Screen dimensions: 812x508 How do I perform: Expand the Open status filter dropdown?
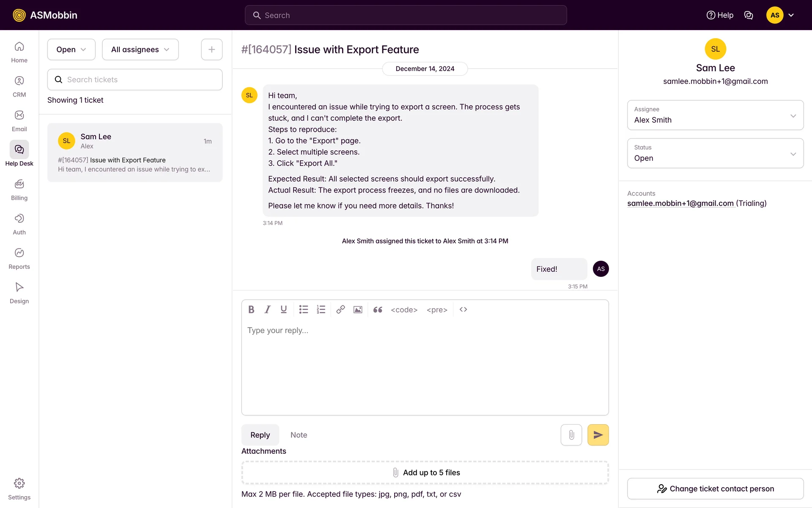click(x=71, y=50)
